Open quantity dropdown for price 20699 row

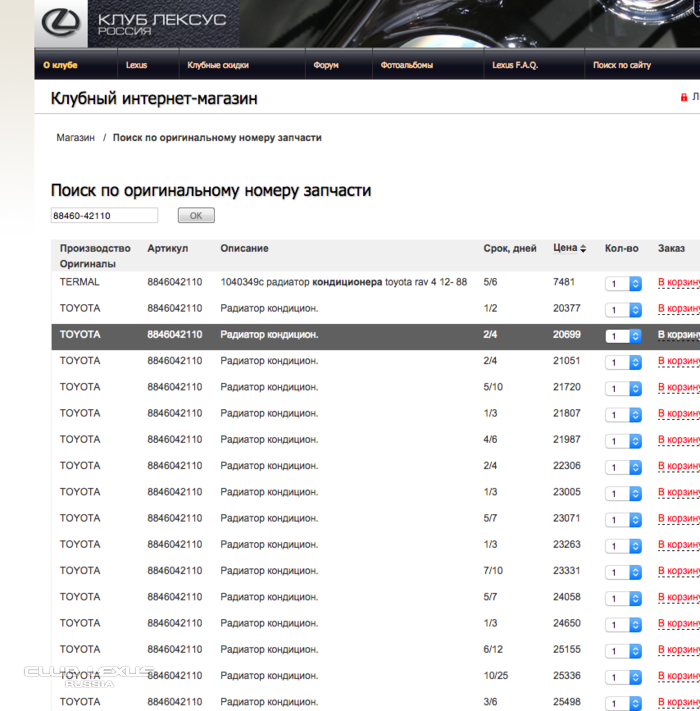623,336
